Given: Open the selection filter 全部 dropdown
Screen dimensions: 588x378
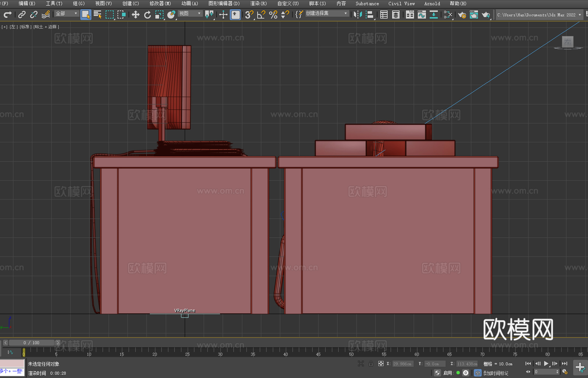Looking at the screenshot, I should (x=67, y=13).
